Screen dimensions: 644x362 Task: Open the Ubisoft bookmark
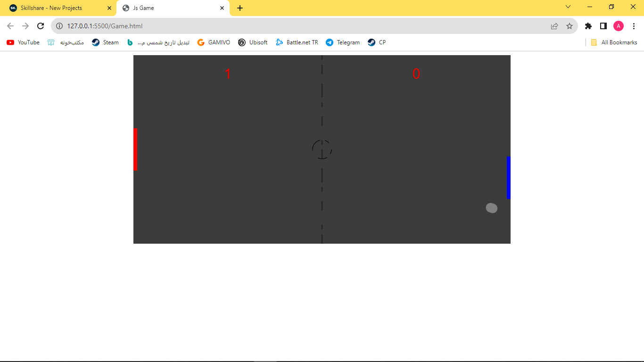(x=253, y=42)
